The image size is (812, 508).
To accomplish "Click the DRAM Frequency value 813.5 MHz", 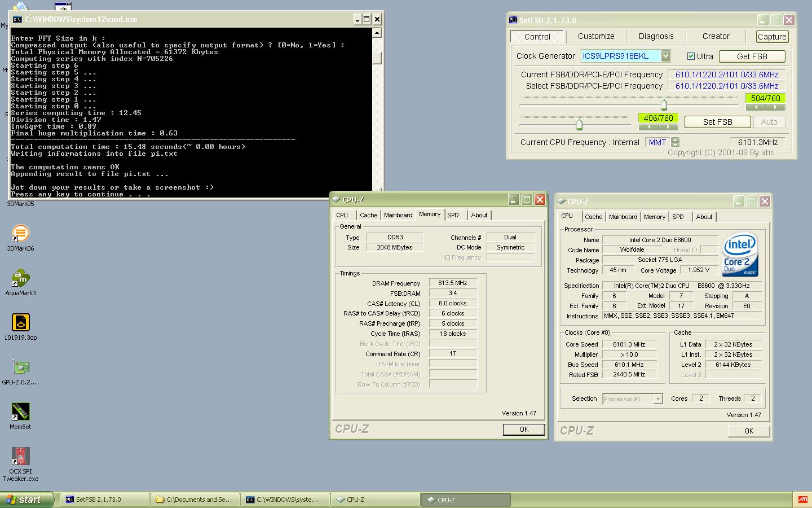I will click(x=453, y=283).
